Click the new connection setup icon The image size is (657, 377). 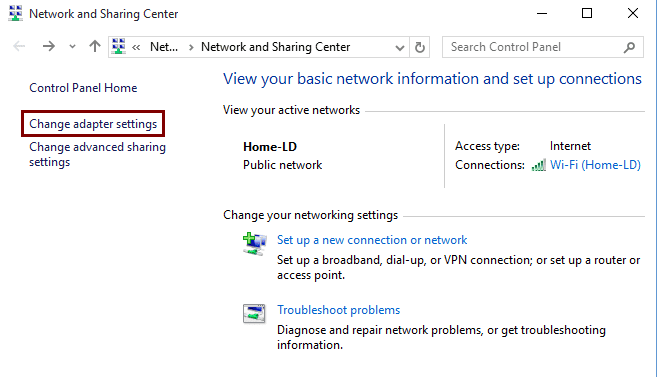[x=254, y=244]
